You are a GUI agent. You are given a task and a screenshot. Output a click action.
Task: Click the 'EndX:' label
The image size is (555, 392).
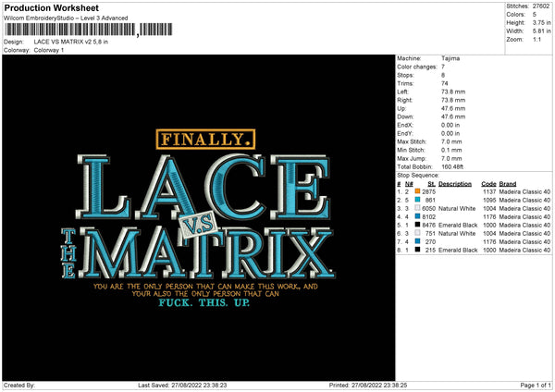[x=405, y=125]
